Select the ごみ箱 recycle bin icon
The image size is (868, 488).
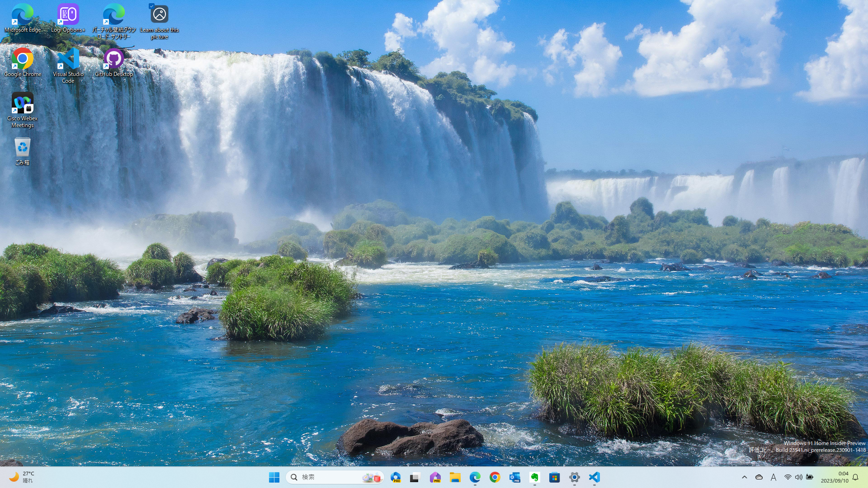point(23,151)
